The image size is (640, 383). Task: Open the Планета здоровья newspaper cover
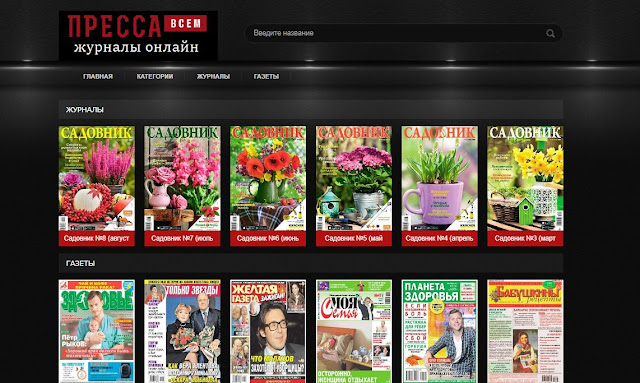[439, 331]
